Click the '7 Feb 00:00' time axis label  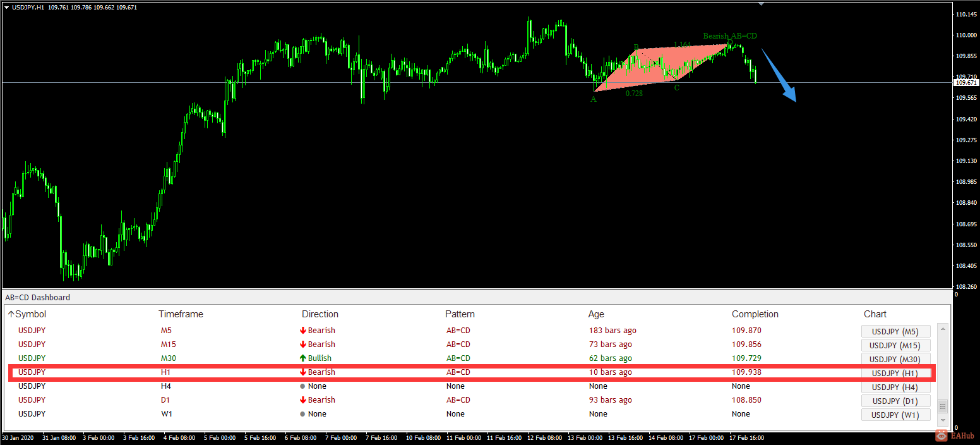(x=342, y=437)
